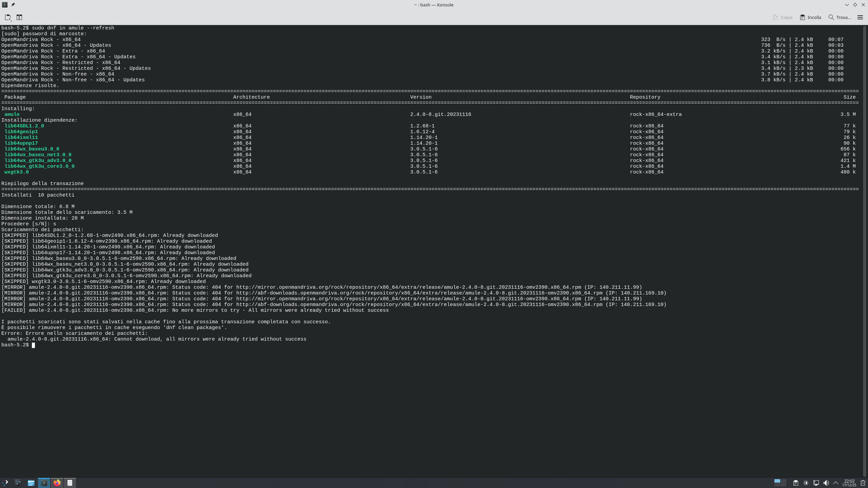Click the Incolla paste button
The image size is (868, 488).
click(x=810, y=17)
